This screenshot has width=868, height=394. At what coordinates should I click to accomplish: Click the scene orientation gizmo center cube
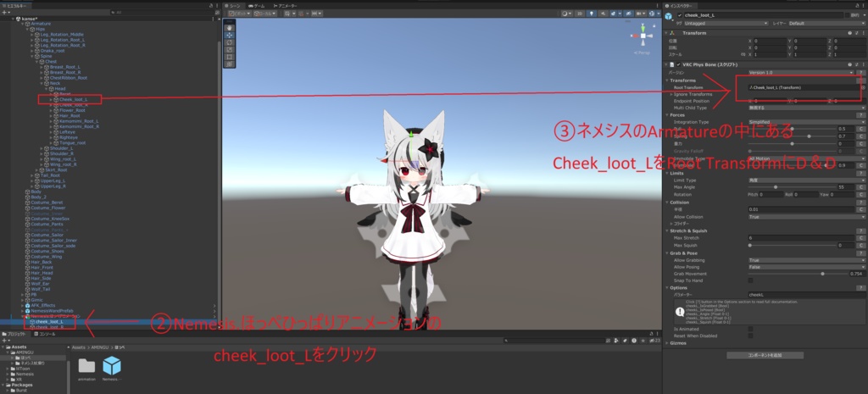(x=643, y=36)
